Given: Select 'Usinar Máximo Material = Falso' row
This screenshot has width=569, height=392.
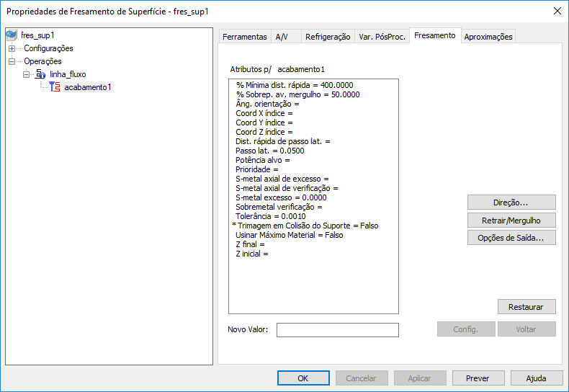Looking at the screenshot, I should click(290, 235).
